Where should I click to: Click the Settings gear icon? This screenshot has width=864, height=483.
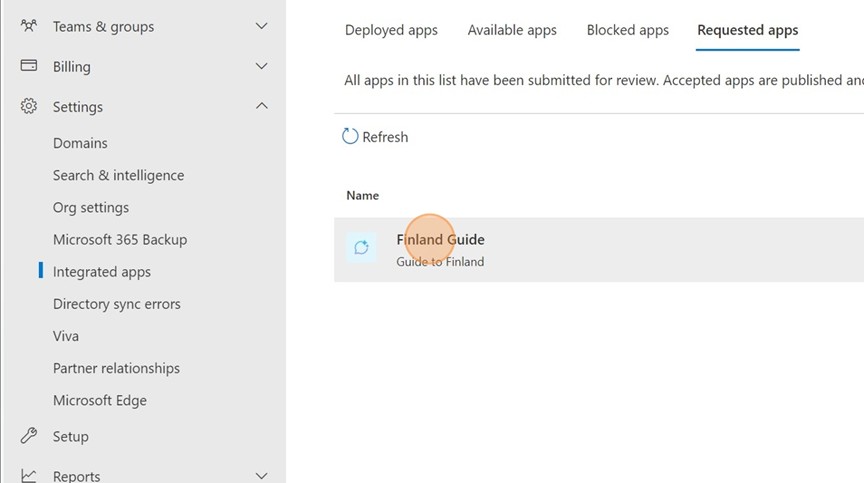pyautogui.click(x=29, y=106)
